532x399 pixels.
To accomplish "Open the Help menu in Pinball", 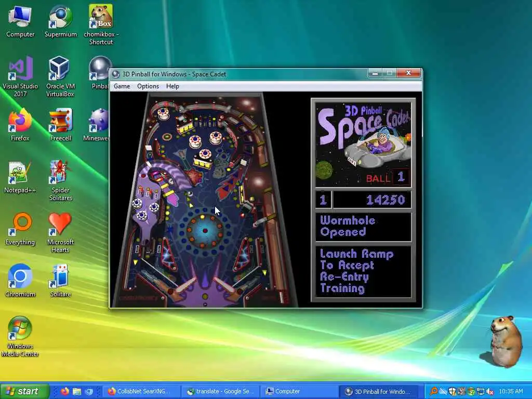I will (172, 86).
